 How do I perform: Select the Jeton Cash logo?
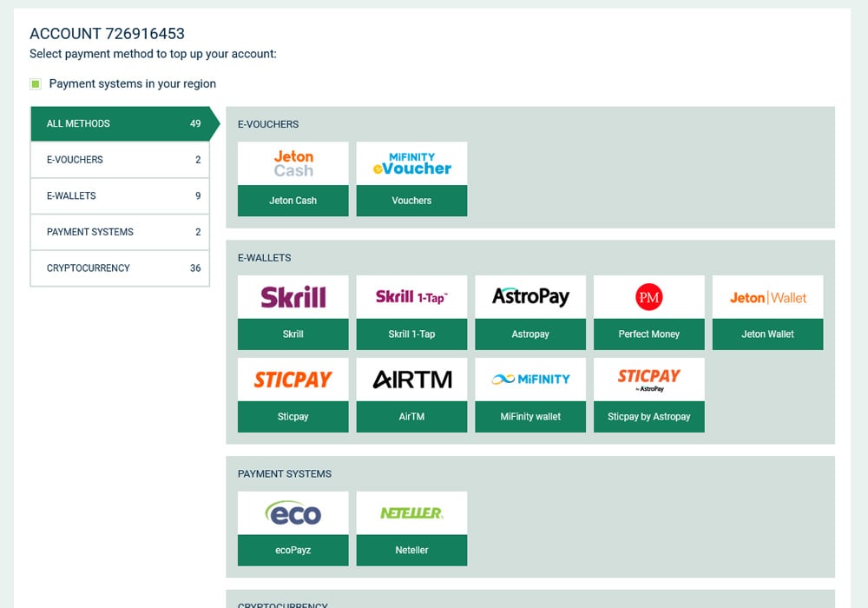pos(293,163)
